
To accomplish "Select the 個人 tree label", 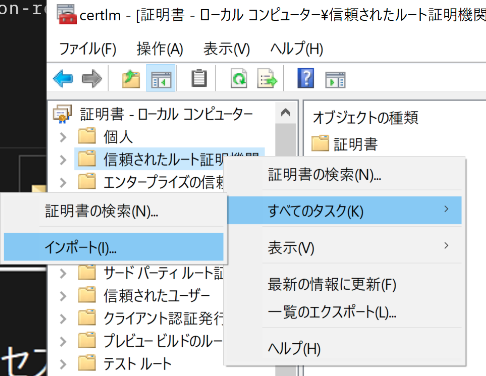I will tap(118, 137).
